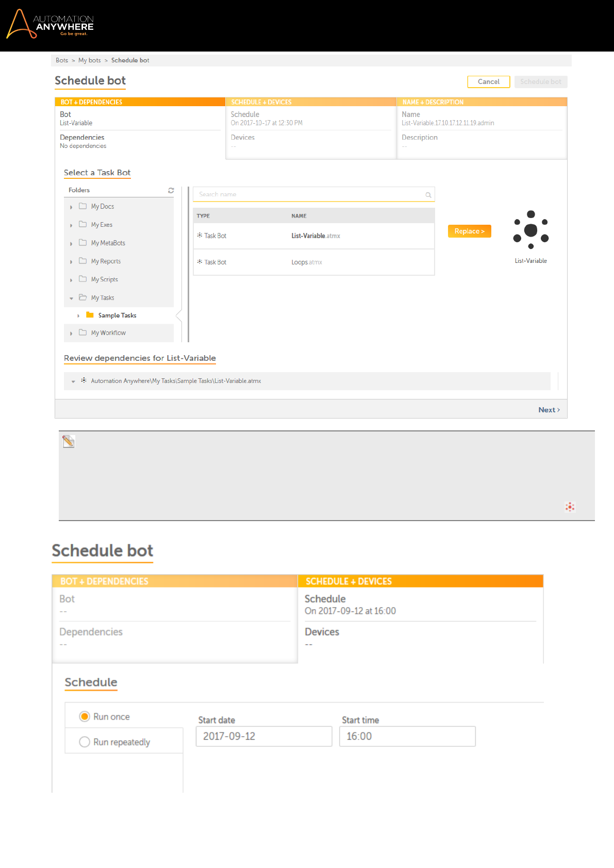Click the My Docs folder icon
This screenshot has width=614, height=868.
pos(82,206)
